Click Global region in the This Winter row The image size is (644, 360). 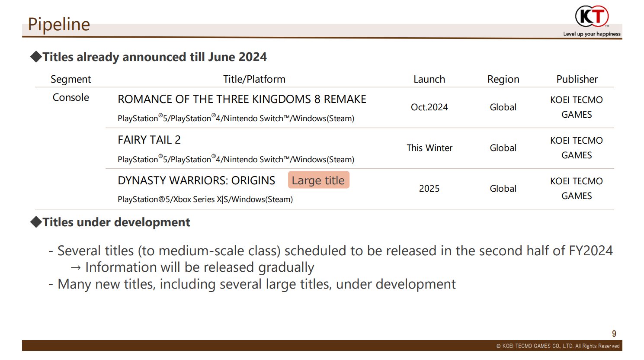(x=503, y=148)
